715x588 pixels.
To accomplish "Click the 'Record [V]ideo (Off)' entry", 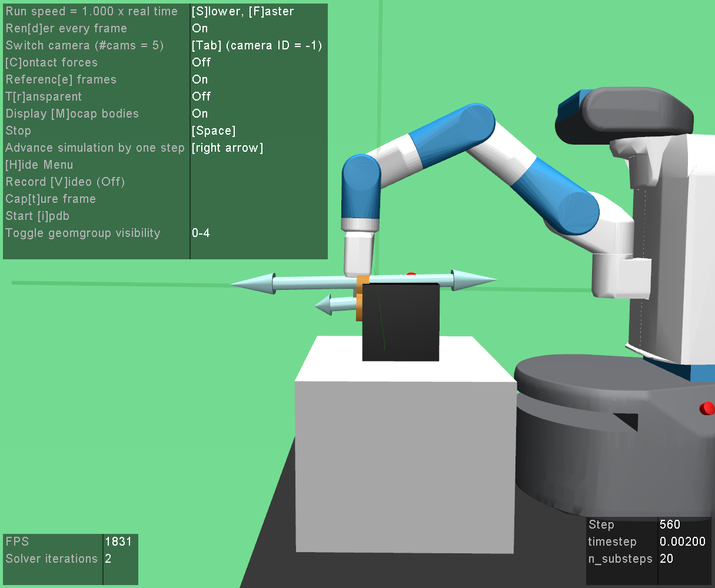I will click(x=65, y=182).
